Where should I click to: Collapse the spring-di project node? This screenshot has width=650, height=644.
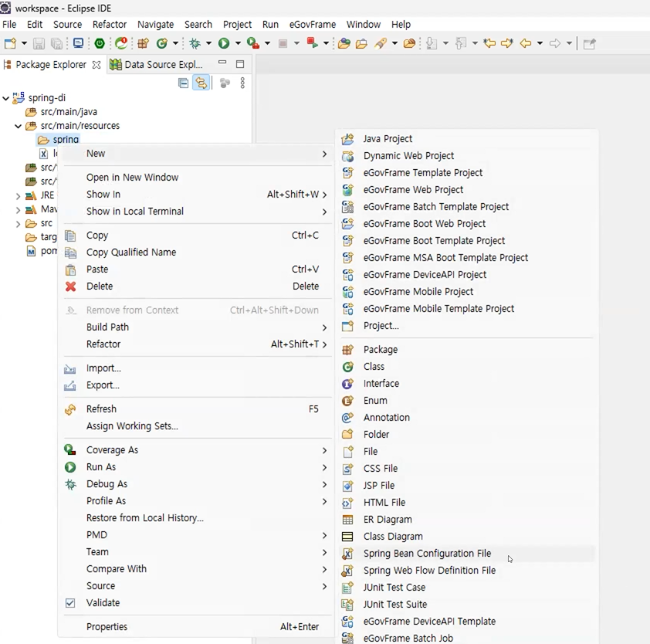pos(6,98)
